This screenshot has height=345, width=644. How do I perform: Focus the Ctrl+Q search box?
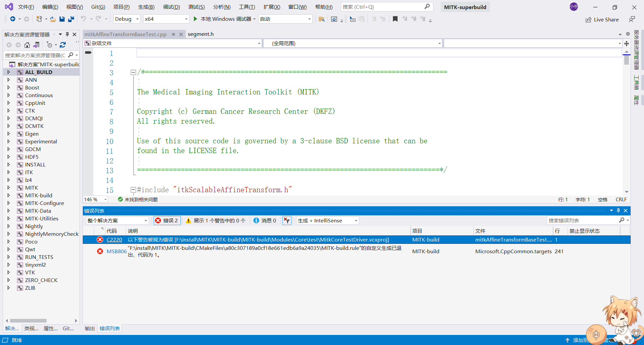(387, 7)
